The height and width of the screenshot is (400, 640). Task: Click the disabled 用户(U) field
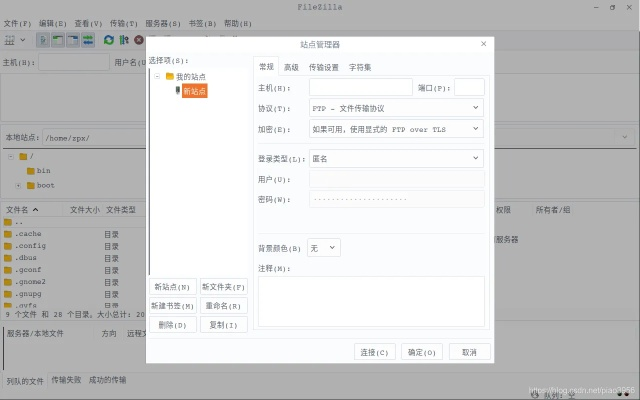[397, 179]
